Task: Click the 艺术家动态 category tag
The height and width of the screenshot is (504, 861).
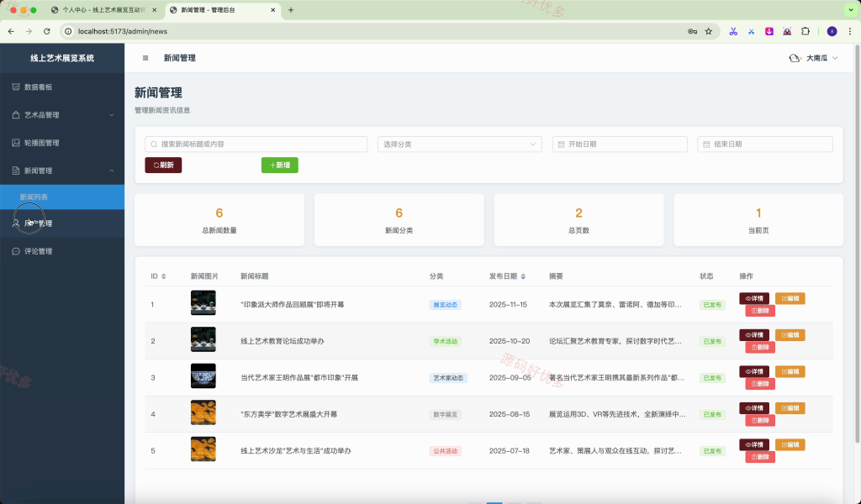Action: click(x=448, y=378)
